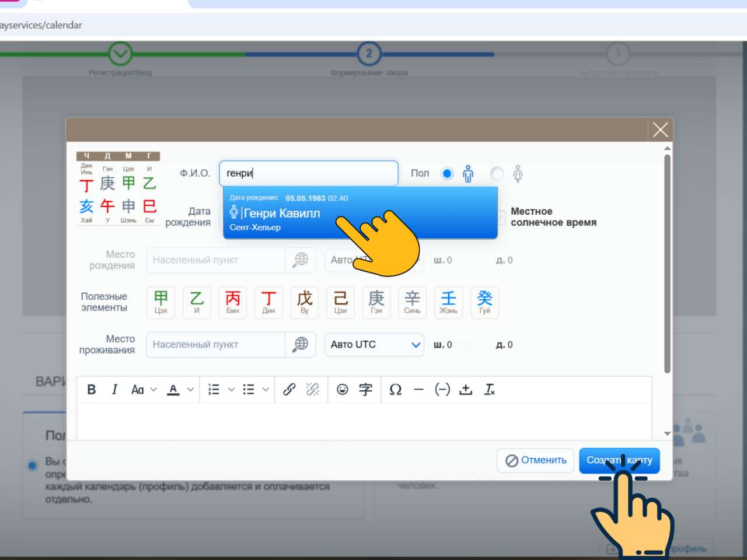Clear formatting with the Tx icon
Viewport: 747px width, 560px height.
pos(490,389)
